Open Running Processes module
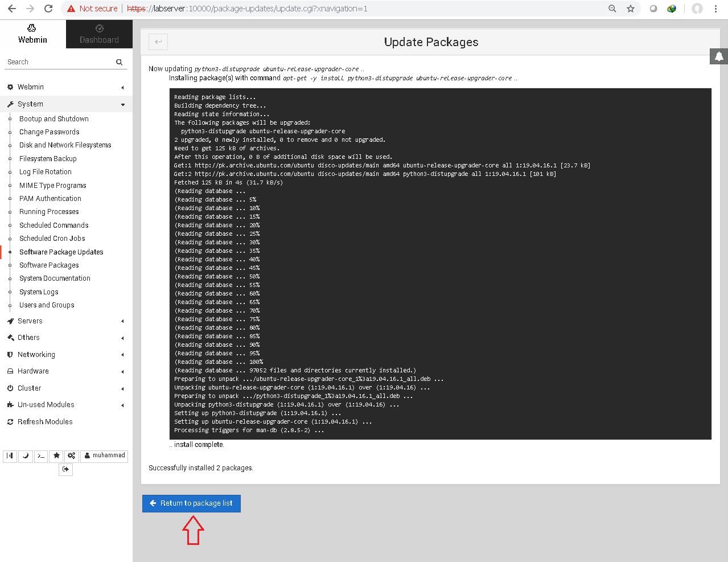The width and height of the screenshot is (728, 562). [49, 212]
